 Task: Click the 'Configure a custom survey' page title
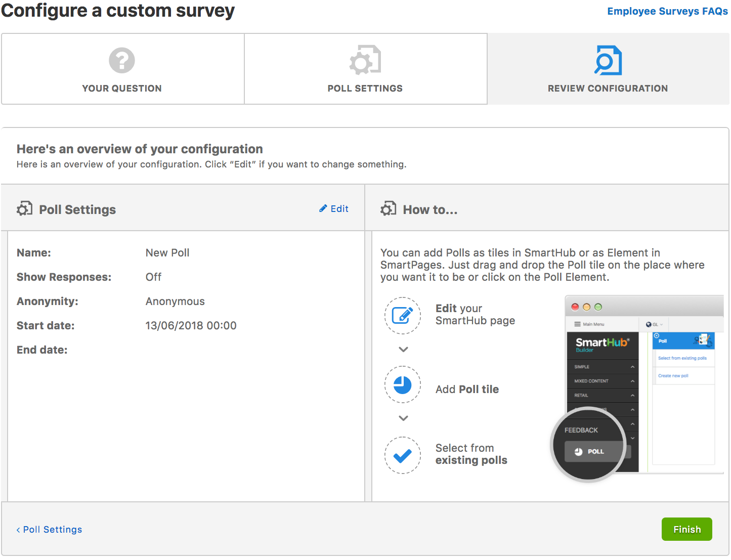coord(118,11)
